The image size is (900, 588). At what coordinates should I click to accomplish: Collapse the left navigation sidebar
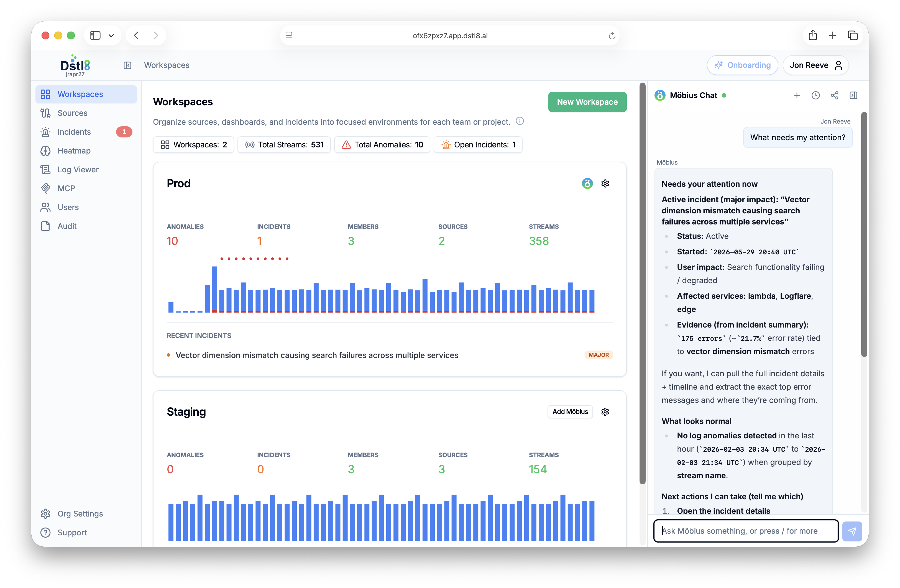(127, 65)
